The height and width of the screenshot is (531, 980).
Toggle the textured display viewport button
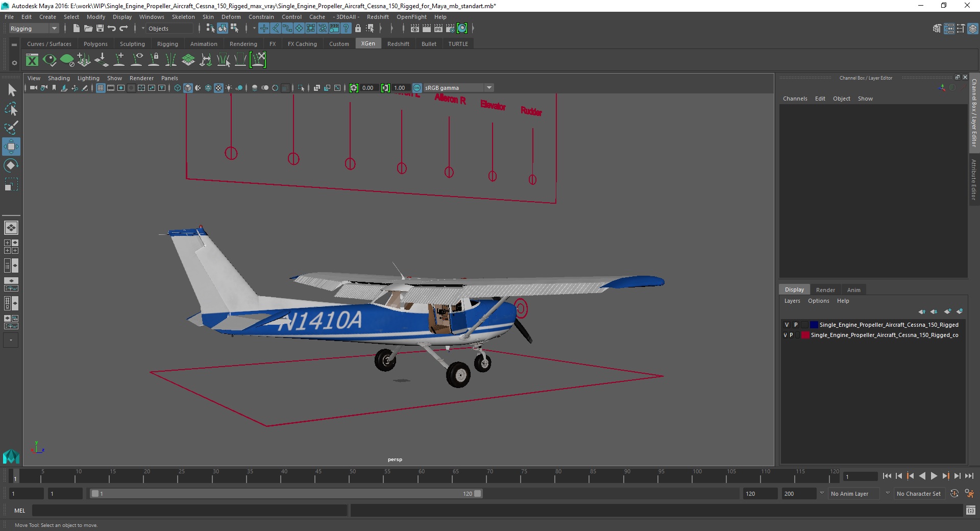(218, 88)
